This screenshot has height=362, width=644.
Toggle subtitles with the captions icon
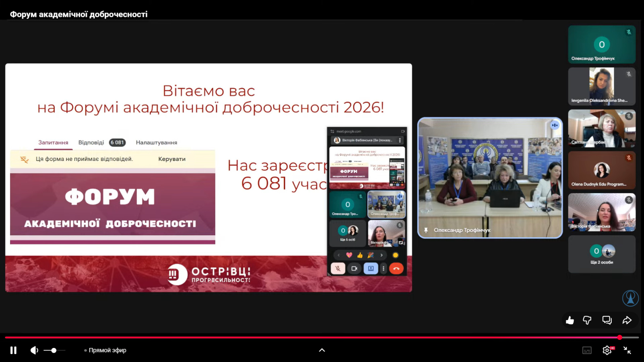[587, 350]
